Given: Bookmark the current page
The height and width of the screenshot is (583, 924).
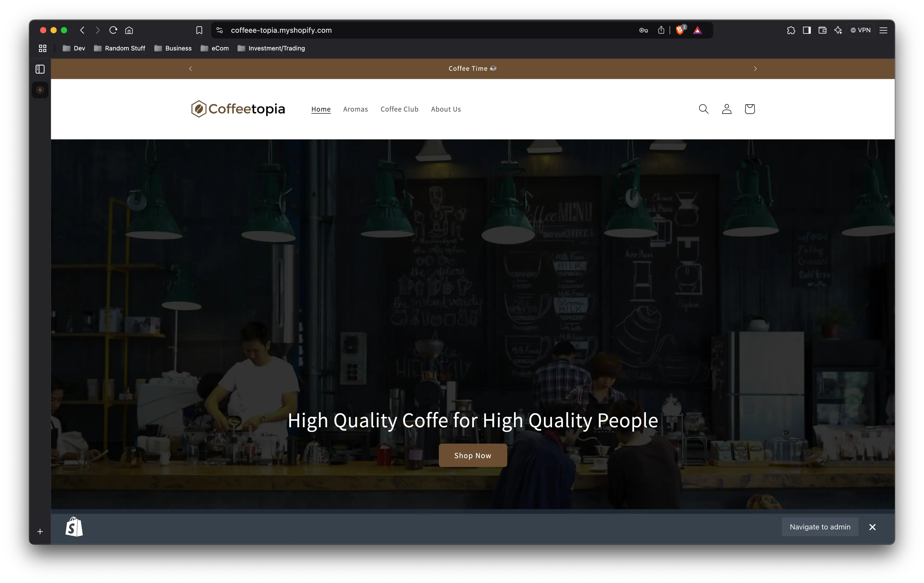Looking at the screenshot, I should [199, 30].
